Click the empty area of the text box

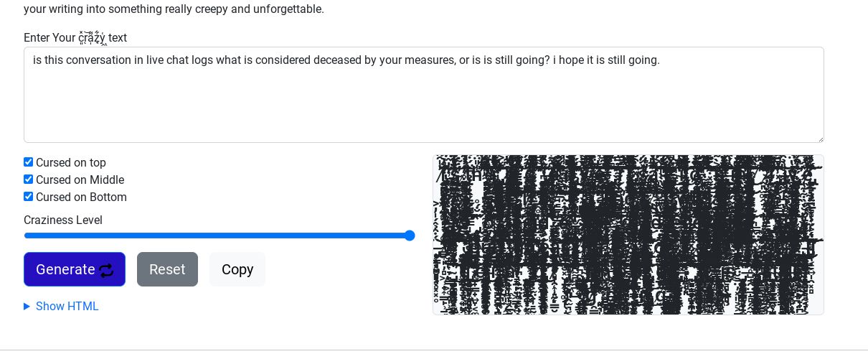(x=423, y=108)
